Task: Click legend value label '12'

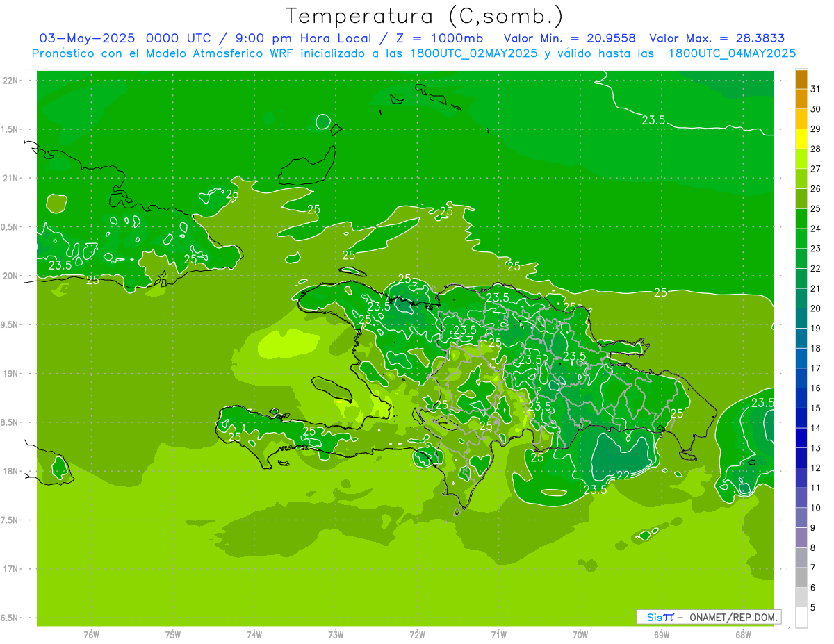Action: coord(816,468)
